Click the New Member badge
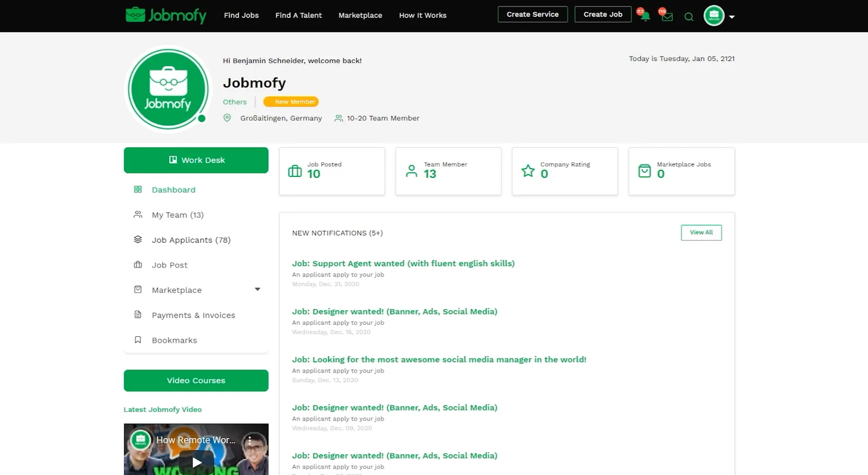 click(291, 101)
